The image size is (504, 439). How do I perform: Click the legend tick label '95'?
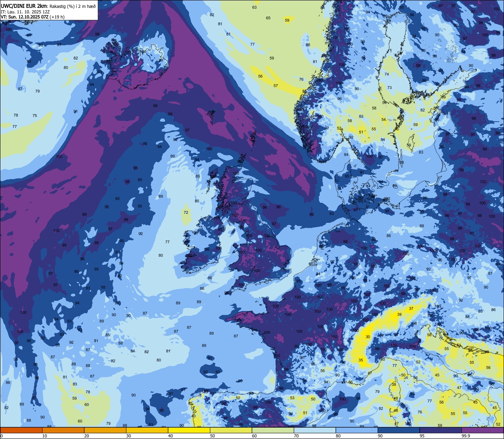point(422,436)
